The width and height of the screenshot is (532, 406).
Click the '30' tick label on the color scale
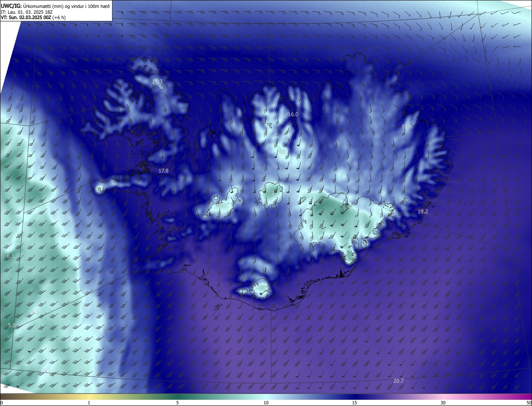pos(443,403)
